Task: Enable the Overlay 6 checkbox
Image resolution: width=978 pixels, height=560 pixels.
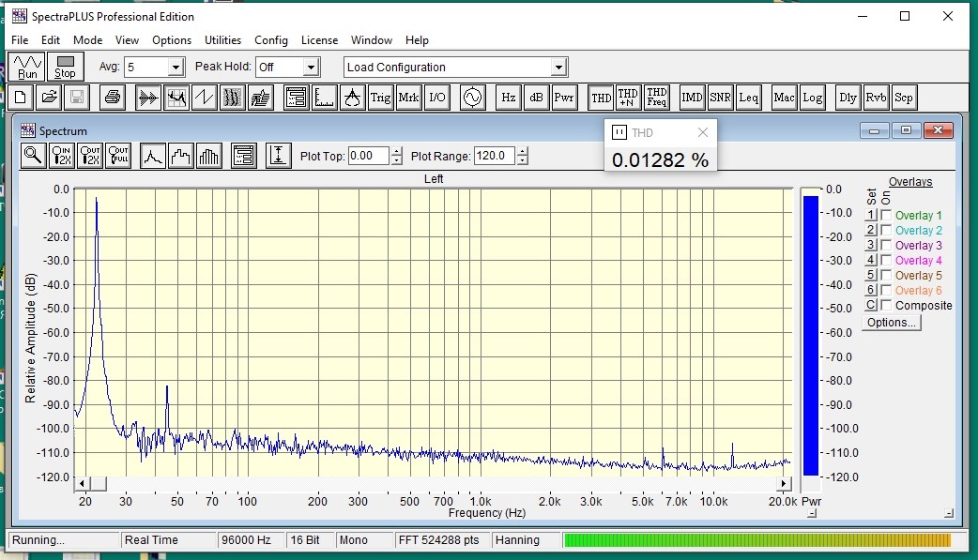Action: point(886,290)
